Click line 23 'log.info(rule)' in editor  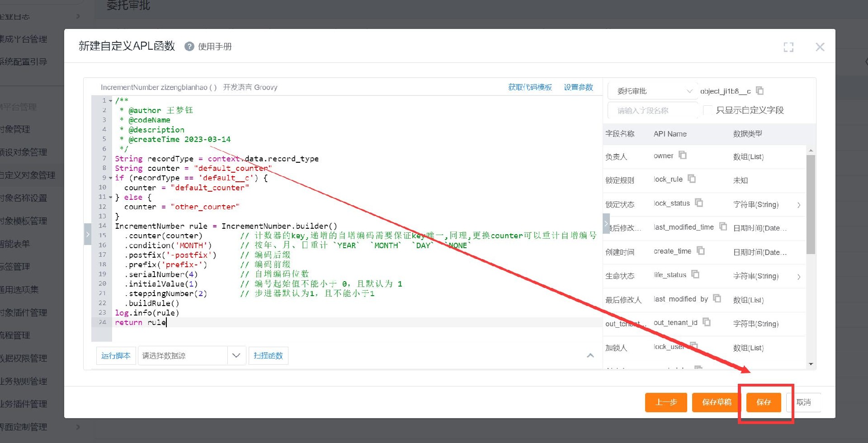(147, 313)
